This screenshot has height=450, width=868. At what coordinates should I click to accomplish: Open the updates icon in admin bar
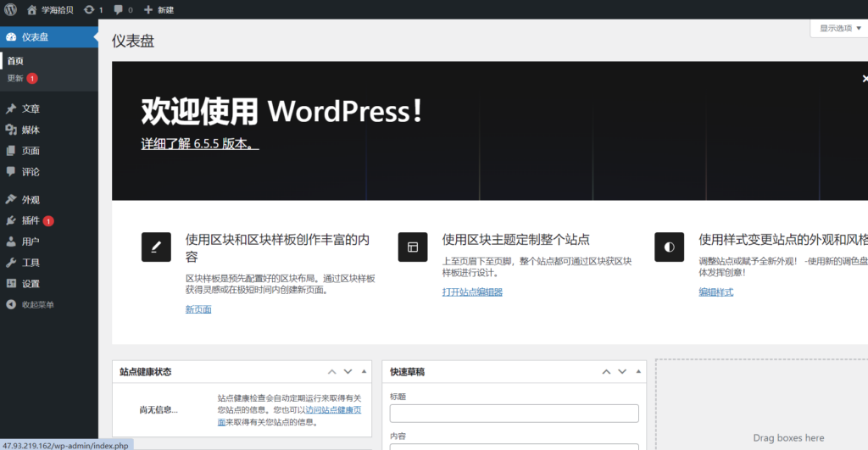[90, 9]
